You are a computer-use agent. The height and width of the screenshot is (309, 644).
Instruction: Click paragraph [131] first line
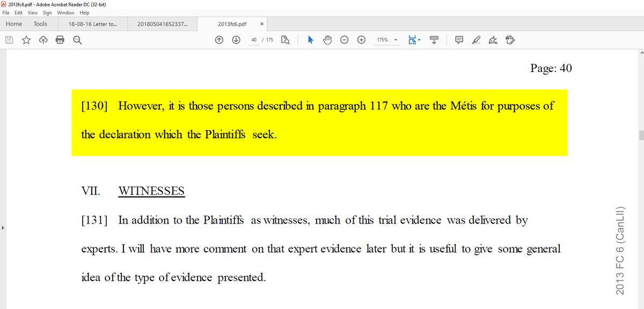click(x=304, y=220)
